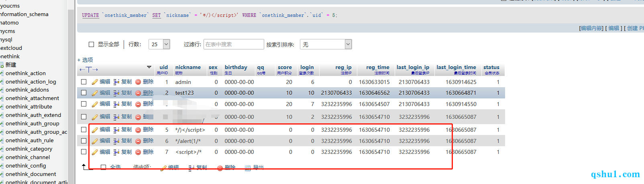Viewport: 644px width, 184px height.
Task: Click the copy icon for uid 5 row
Action: [x=116, y=130]
